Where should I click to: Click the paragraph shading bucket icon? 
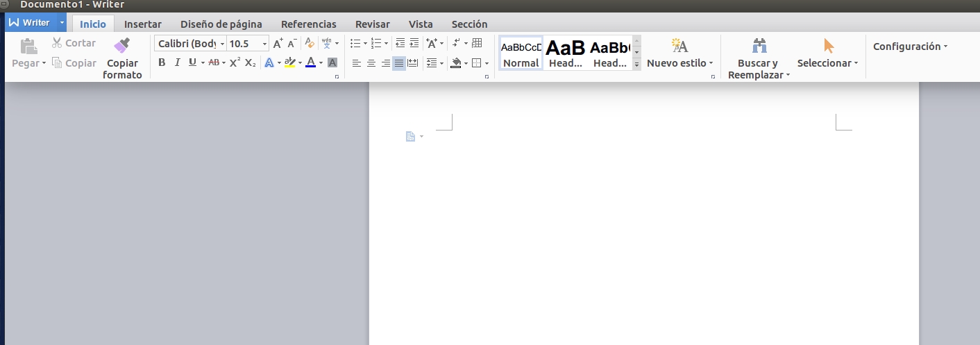pyautogui.click(x=456, y=63)
